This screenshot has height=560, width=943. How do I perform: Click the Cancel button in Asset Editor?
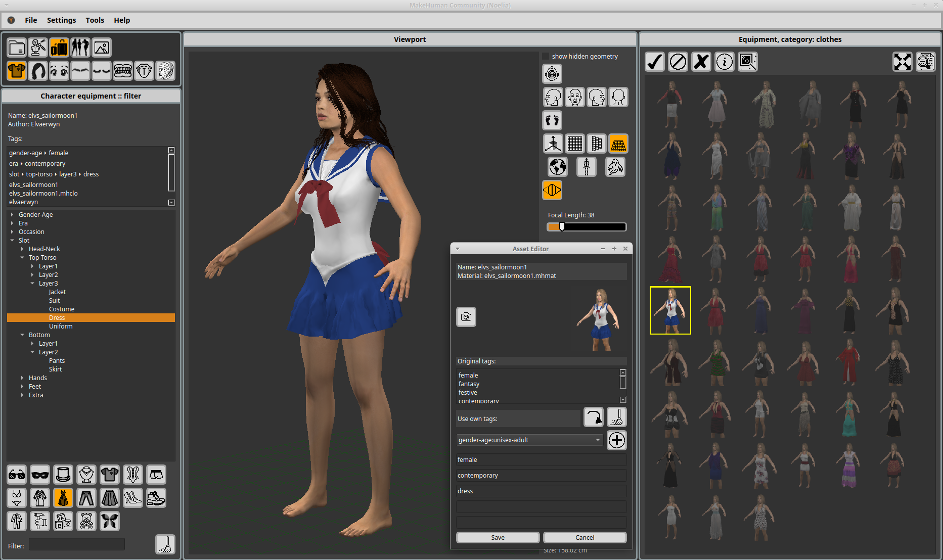[x=585, y=537]
